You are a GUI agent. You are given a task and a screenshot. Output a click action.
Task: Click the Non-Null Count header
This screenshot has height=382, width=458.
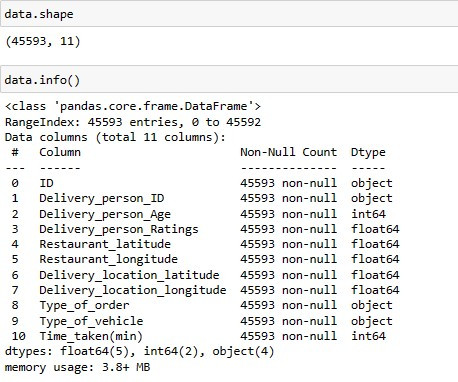[x=289, y=152]
